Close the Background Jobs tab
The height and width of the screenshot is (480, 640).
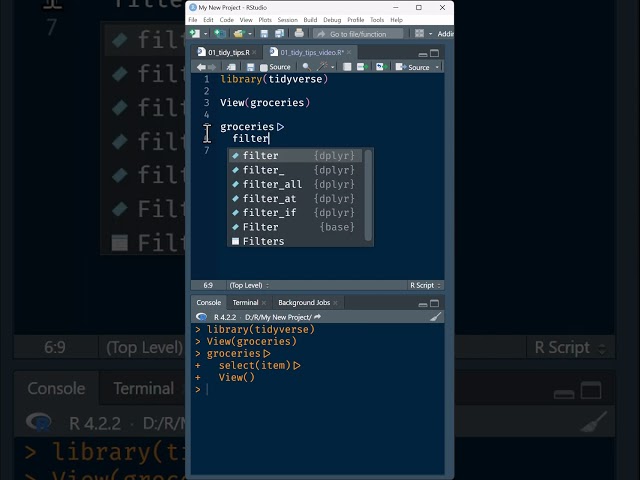click(x=335, y=303)
